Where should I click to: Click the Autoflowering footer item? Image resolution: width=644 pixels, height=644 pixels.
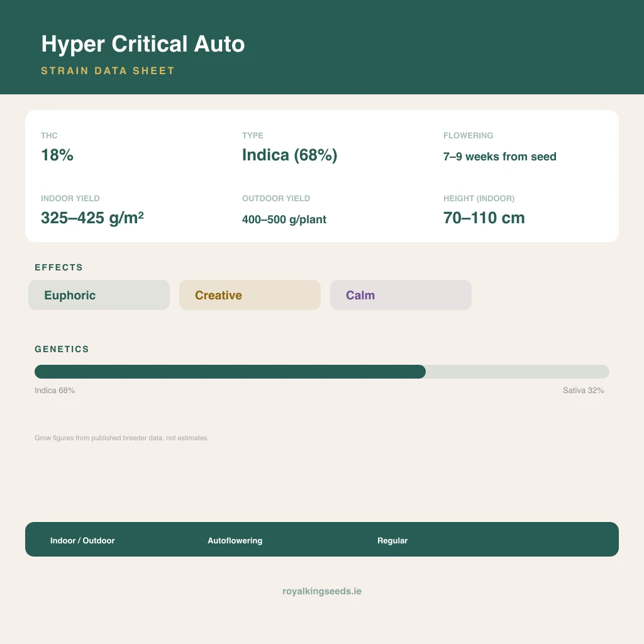[x=235, y=540]
